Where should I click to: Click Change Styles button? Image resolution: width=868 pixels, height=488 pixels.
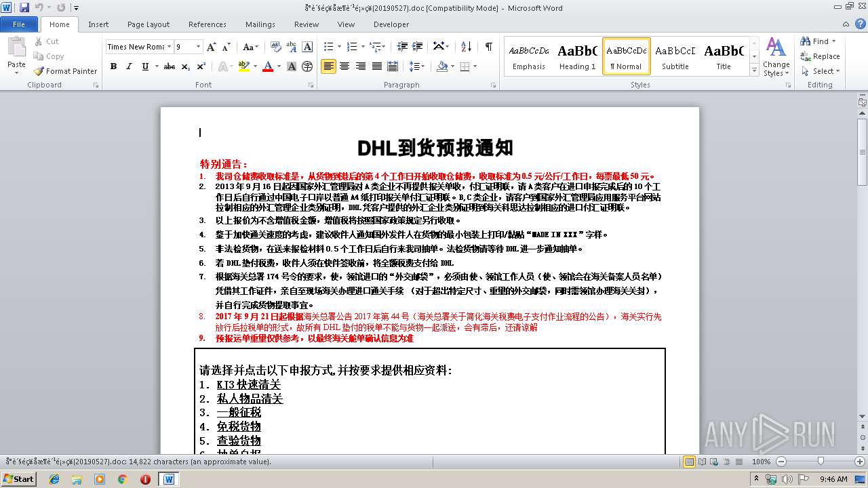click(776, 57)
